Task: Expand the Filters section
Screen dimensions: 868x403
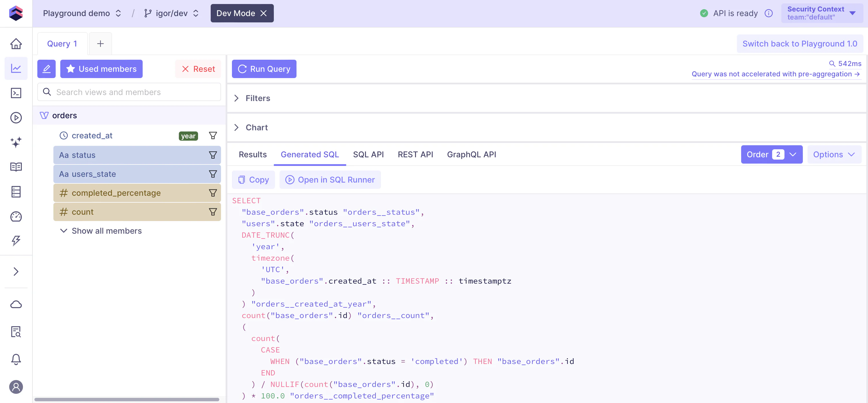Action: (x=257, y=98)
